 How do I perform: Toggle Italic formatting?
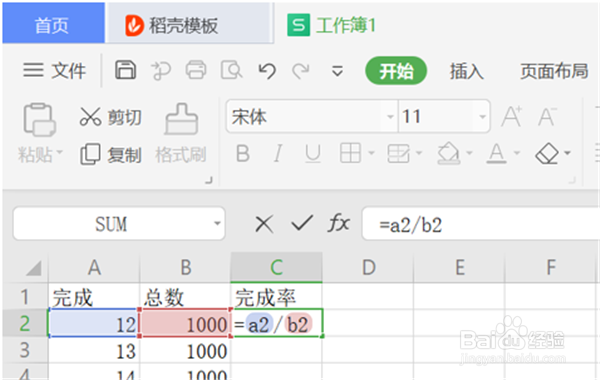[x=278, y=154]
